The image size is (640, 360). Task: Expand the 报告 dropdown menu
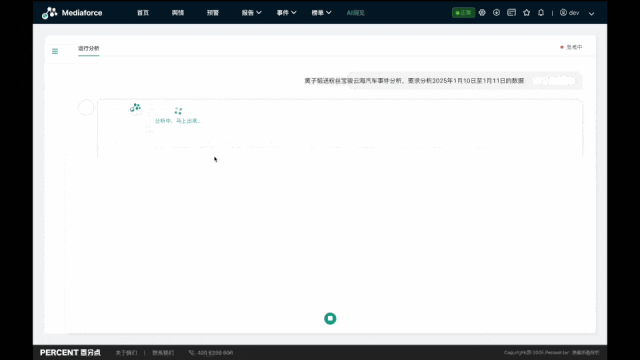point(251,13)
